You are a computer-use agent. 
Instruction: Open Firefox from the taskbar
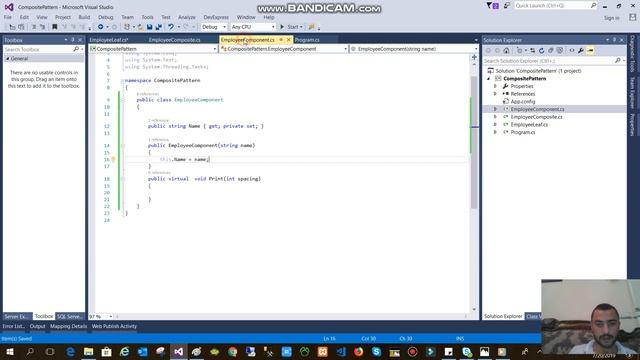tap(358, 352)
